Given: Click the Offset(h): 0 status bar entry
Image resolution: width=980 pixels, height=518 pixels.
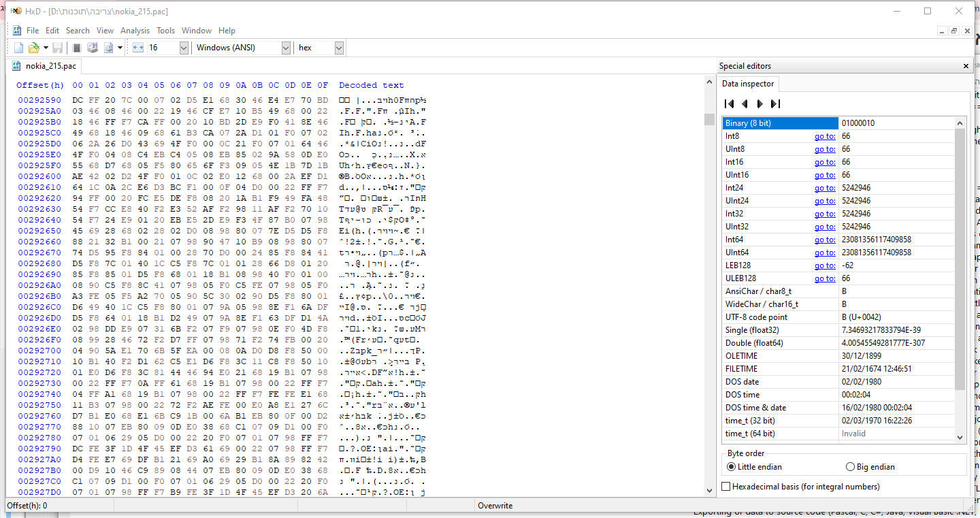Looking at the screenshot, I should pyautogui.click(x=27, y=506).
